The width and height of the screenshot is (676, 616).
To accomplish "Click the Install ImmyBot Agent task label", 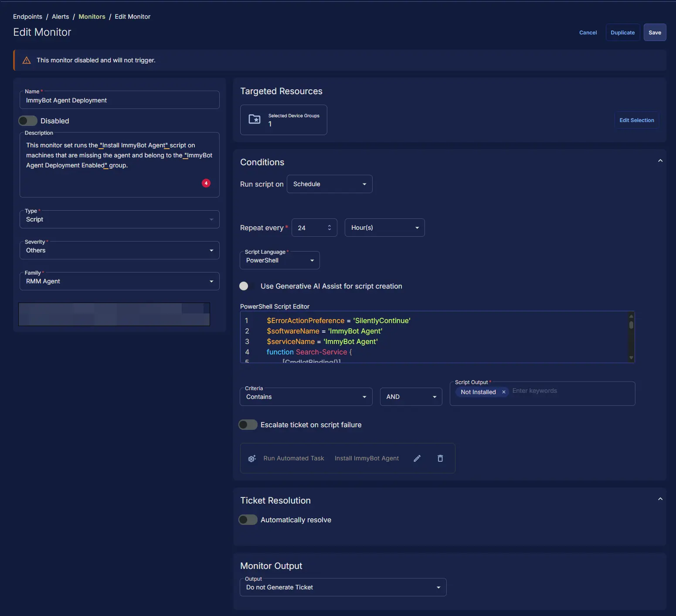I will pos(367,458).
